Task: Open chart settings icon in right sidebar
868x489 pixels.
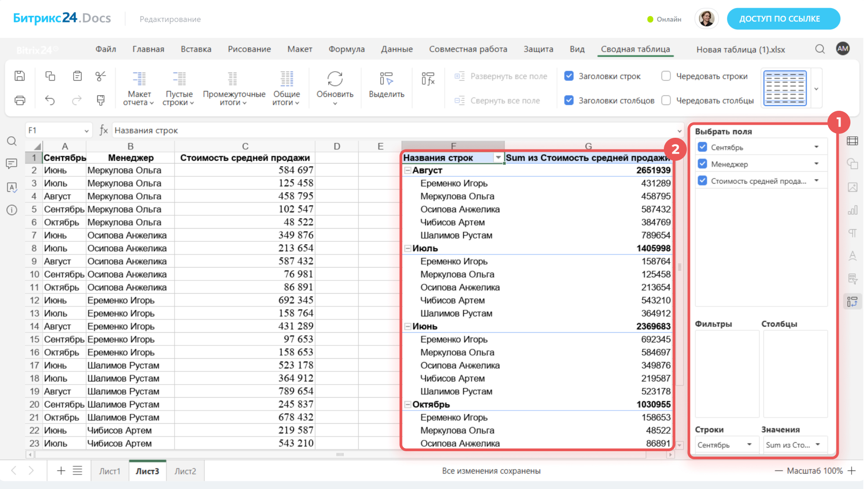Action: point(852,210)
